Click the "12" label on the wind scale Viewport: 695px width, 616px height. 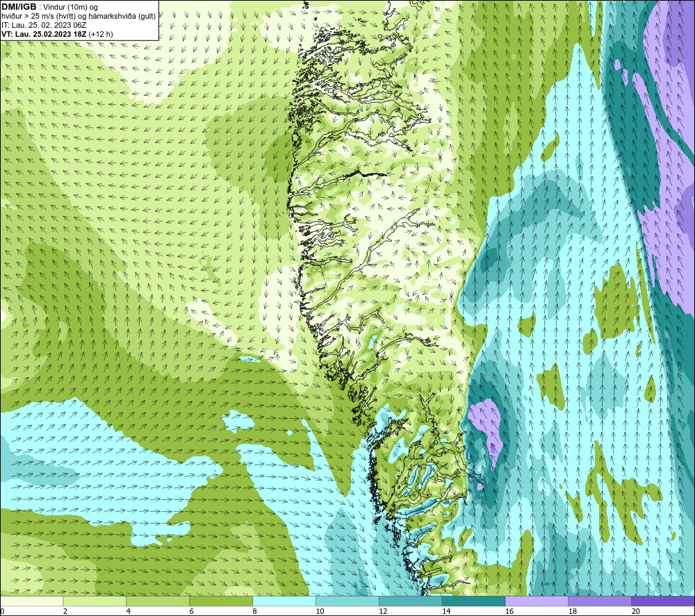pos(383,612)
